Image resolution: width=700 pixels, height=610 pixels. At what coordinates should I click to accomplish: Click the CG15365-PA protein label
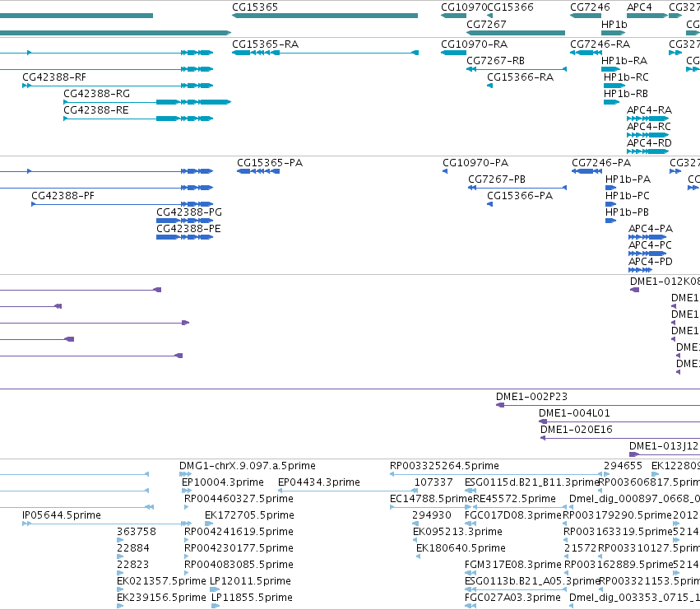point(270,163)
